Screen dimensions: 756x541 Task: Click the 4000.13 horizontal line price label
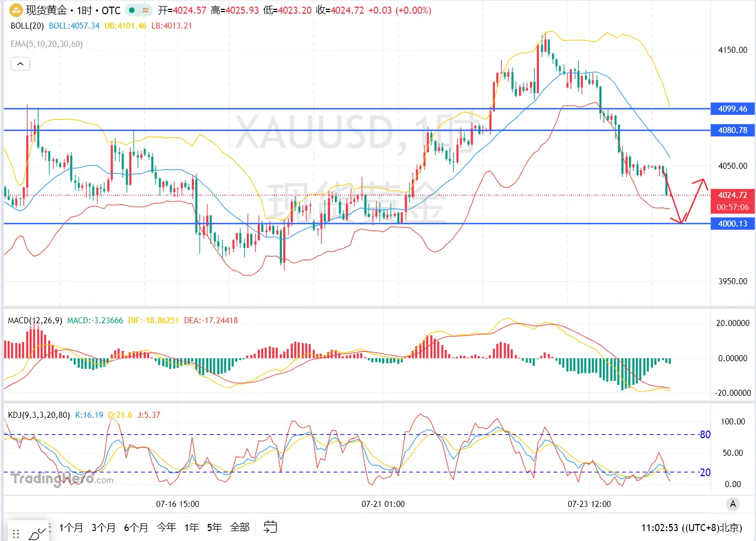point(732,224)
